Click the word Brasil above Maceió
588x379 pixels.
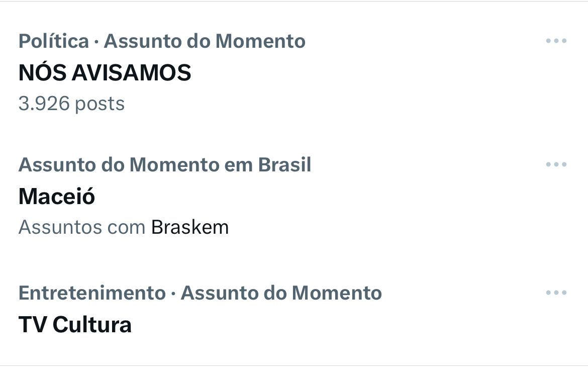point(285,165)
